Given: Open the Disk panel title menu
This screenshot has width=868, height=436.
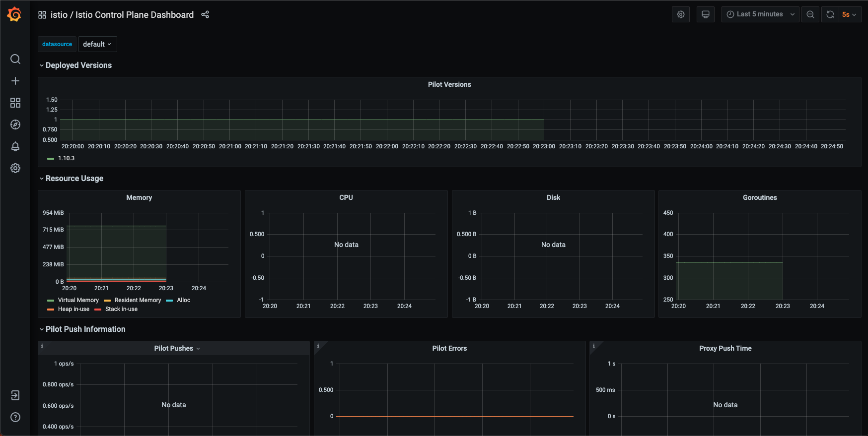Looking at the screenshot, I should tap(553, 197).
